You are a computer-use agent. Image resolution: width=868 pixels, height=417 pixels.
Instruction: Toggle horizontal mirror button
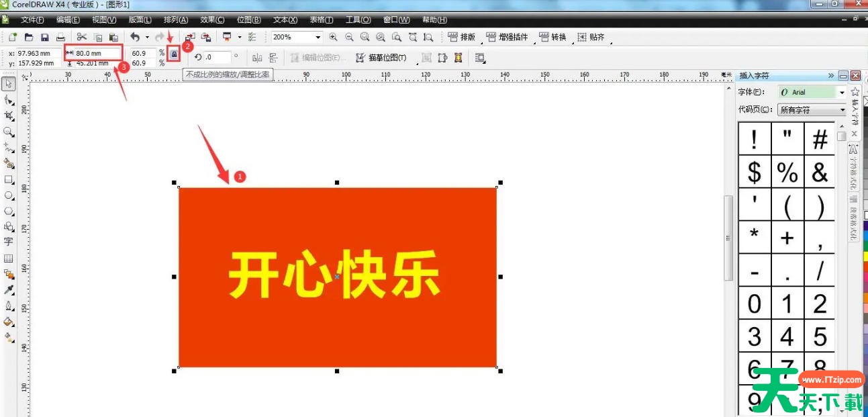tap(257, 58)
